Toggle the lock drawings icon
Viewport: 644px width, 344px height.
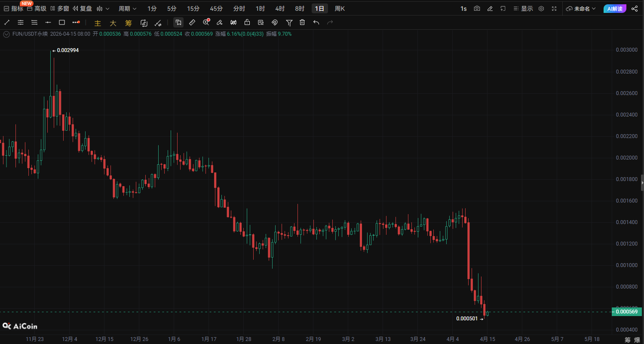247,22
